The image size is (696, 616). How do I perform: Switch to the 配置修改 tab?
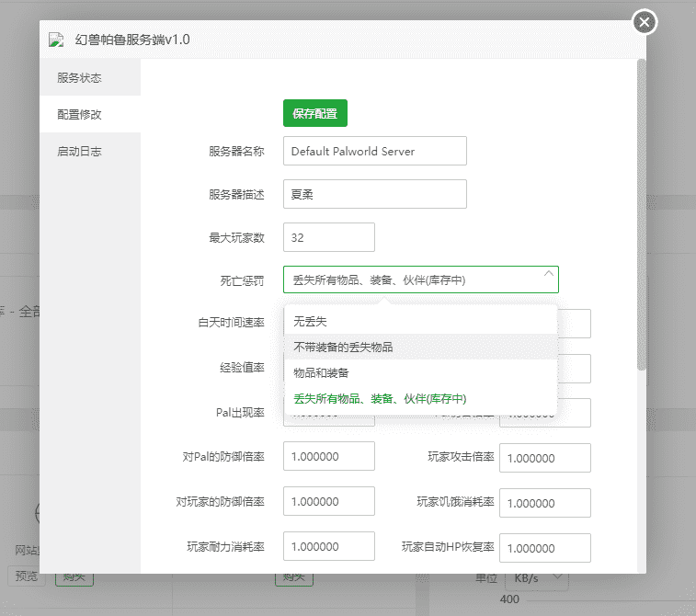click(x=90, y=115)
